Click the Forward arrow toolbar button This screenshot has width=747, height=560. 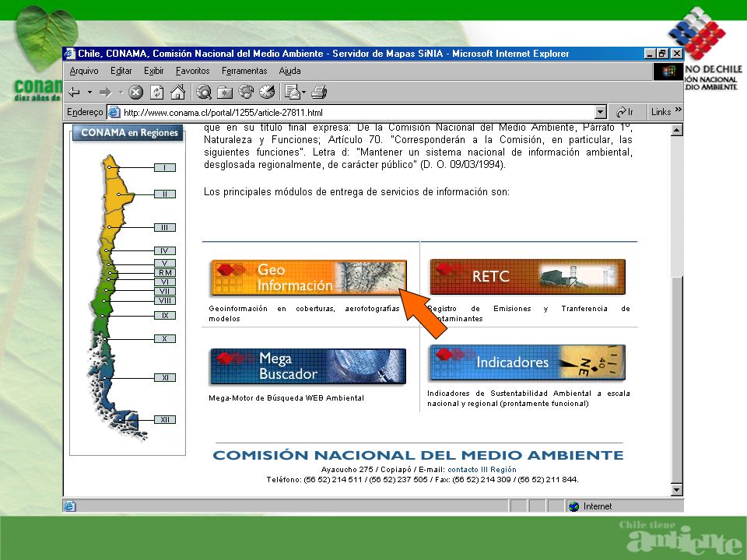pos(105,92)
